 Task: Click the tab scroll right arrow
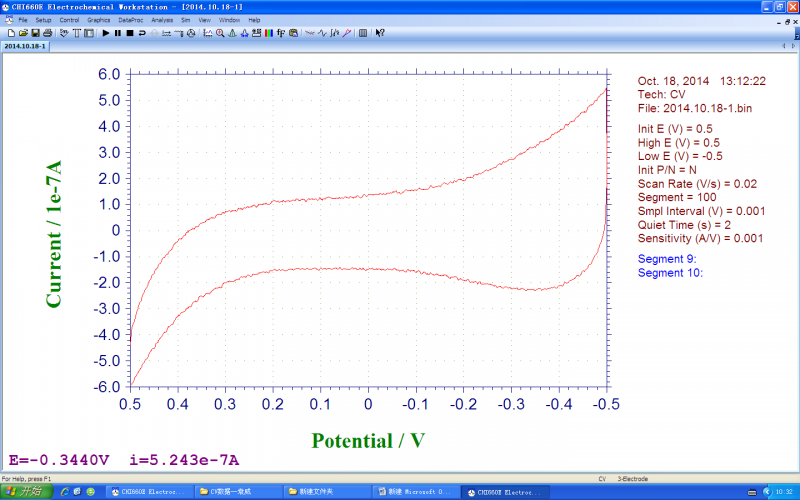click(x=793, y=46)
